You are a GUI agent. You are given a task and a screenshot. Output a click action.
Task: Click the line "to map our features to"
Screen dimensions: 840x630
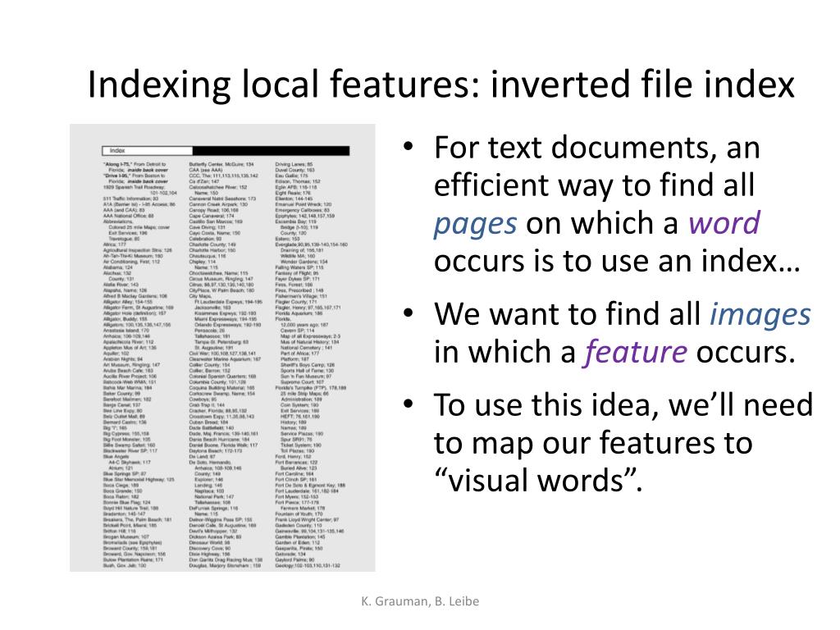click(x=593, y=443)
